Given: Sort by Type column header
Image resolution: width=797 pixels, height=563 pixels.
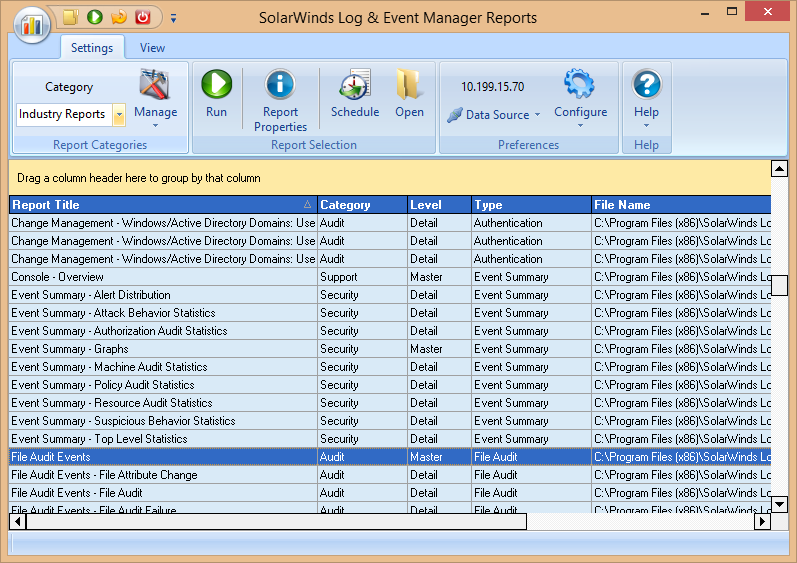Looking at the screenshot, I should point(532,205).
